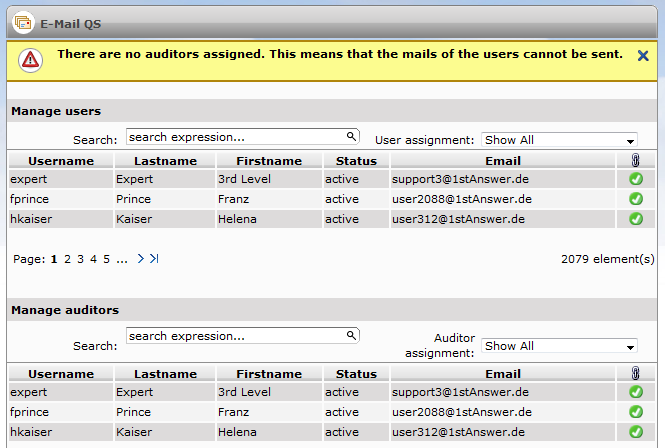Toggle assignment for fprince in users table
This screenshot has width=665, height=448.
pos(635,199)
